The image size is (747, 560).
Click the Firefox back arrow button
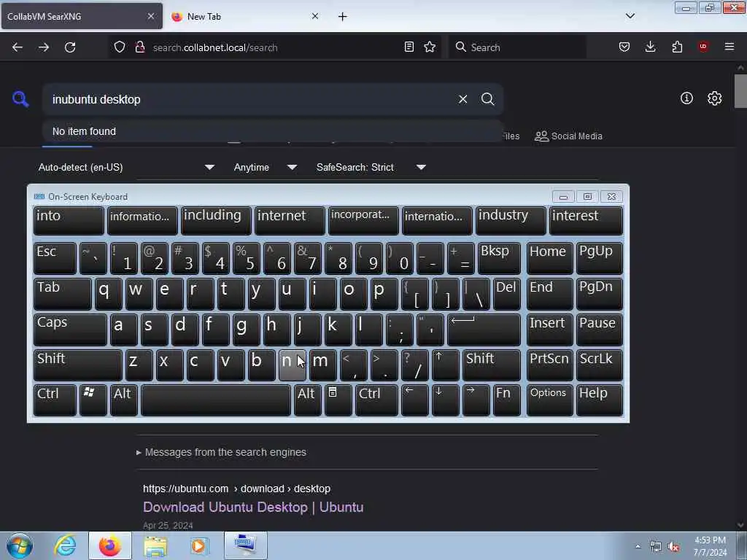[18, 47]
